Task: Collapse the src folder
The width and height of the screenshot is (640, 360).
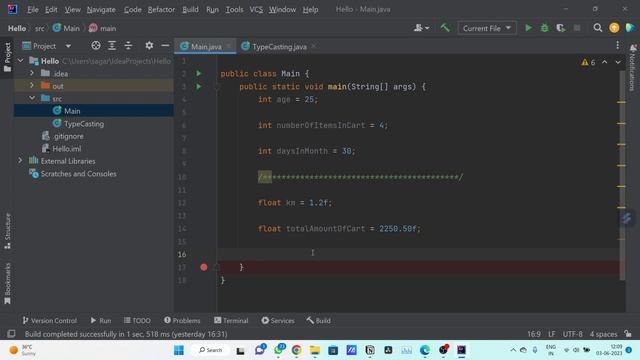Action: pyautogui.click(x=32, y=98)
